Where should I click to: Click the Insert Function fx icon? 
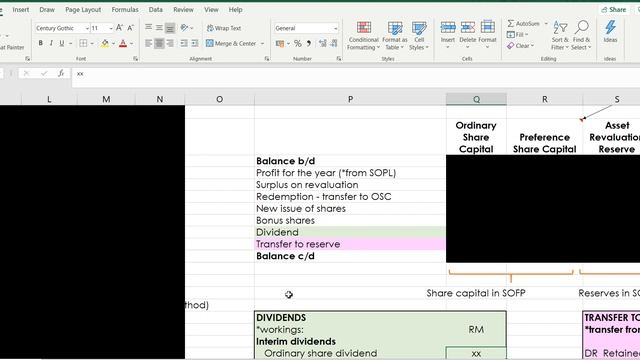pos(61,73)
